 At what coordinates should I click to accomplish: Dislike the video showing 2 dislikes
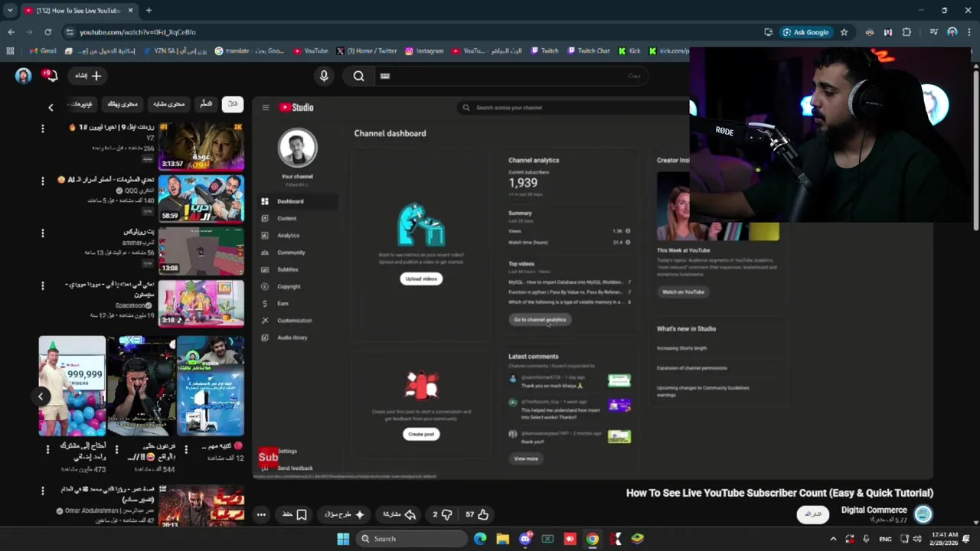[441, 514]
